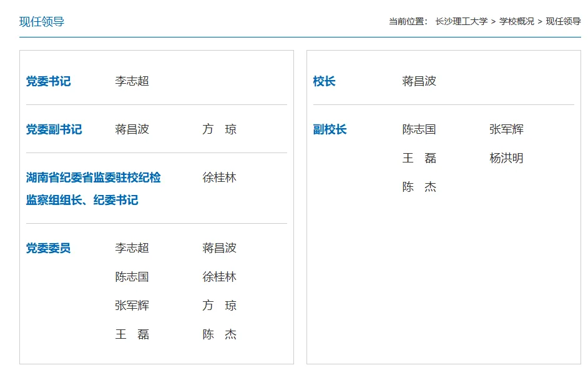Open 蒋昌波 under 党委委员

[x=219, y=248]
